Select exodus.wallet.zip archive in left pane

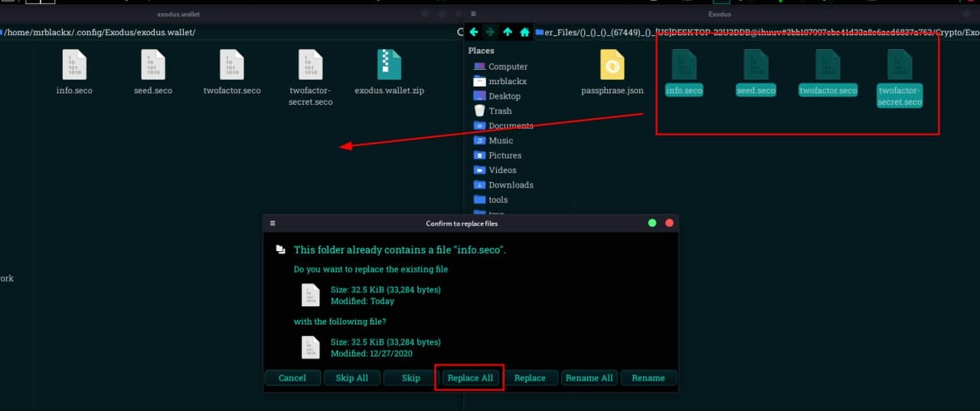(389, 66)
